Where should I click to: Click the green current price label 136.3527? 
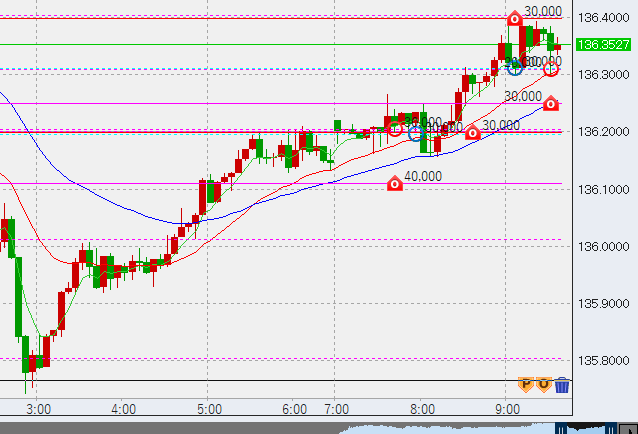pos(604,45)
